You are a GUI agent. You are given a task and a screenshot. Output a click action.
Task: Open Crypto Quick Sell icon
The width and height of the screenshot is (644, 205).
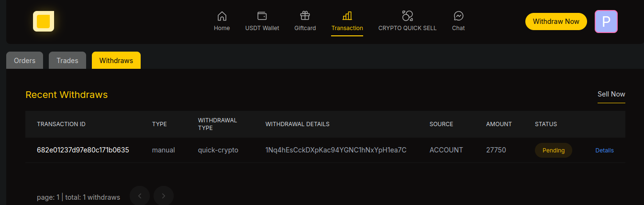(x=408, y=16)
